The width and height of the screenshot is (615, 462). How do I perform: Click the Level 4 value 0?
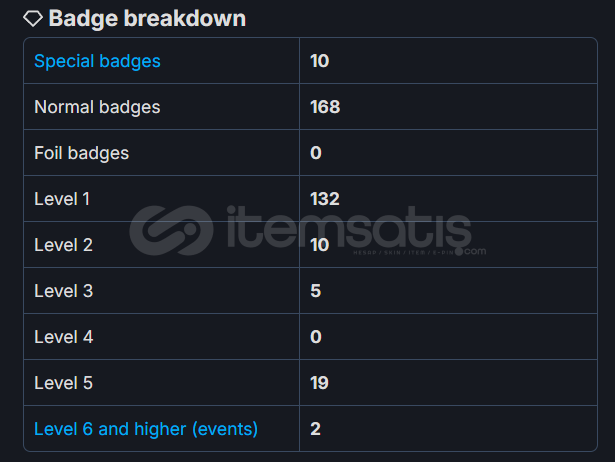click(x=316, y=336)
